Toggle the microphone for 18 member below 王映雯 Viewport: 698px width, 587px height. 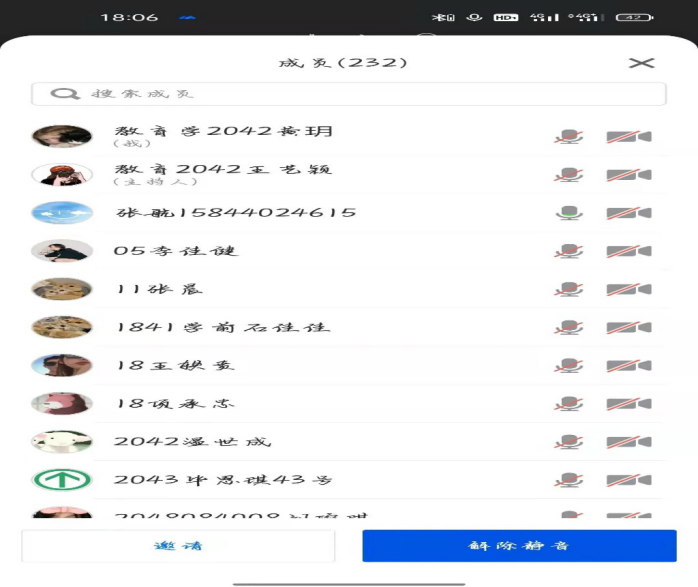569,404
